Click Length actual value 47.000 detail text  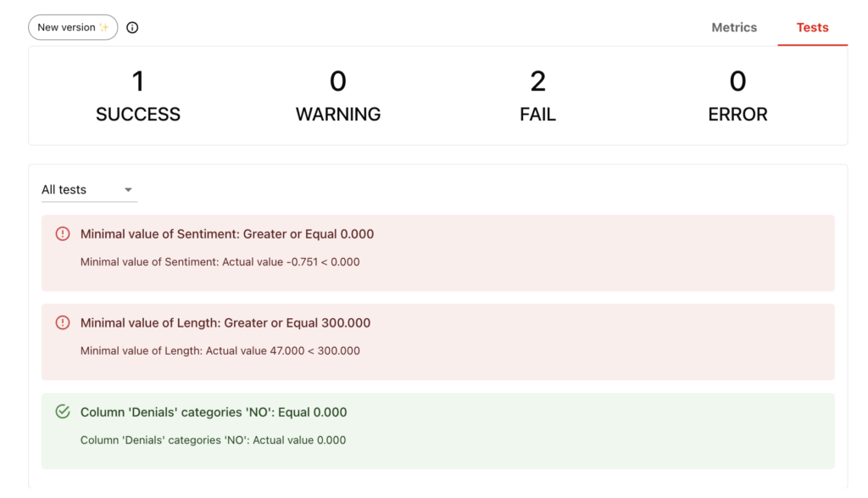[220, 351]
